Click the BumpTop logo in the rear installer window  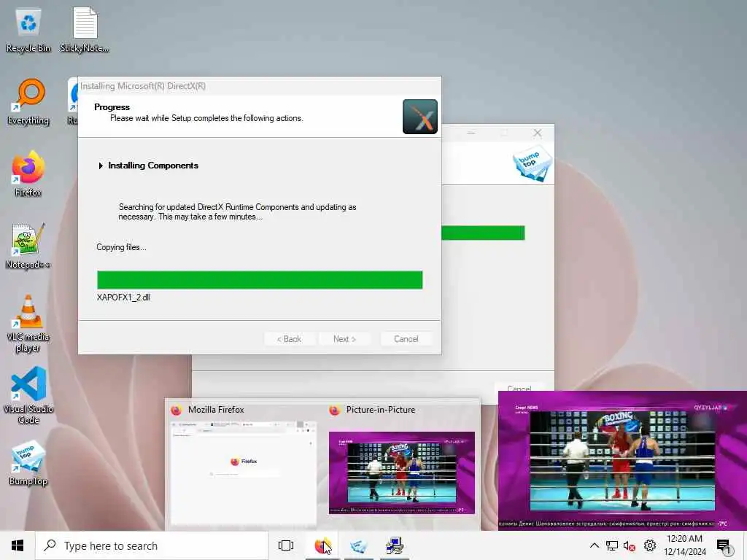[x=532, y=163]
